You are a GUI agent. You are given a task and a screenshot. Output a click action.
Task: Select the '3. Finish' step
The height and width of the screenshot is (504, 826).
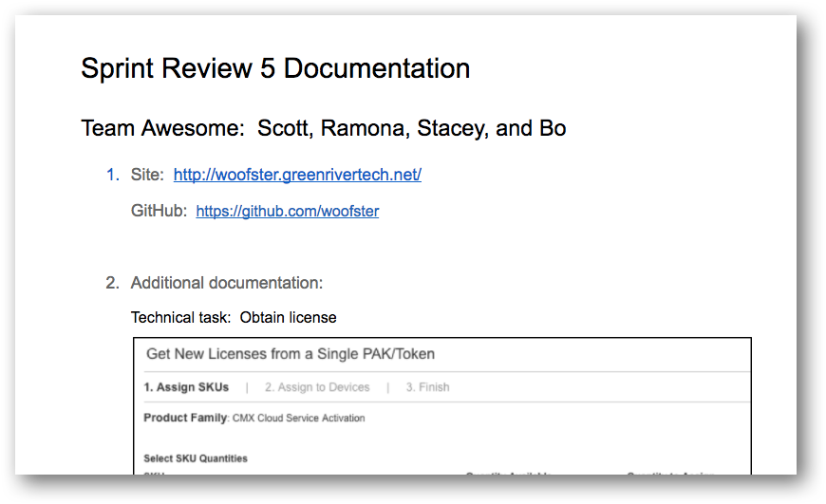click(x=427, y=387)
